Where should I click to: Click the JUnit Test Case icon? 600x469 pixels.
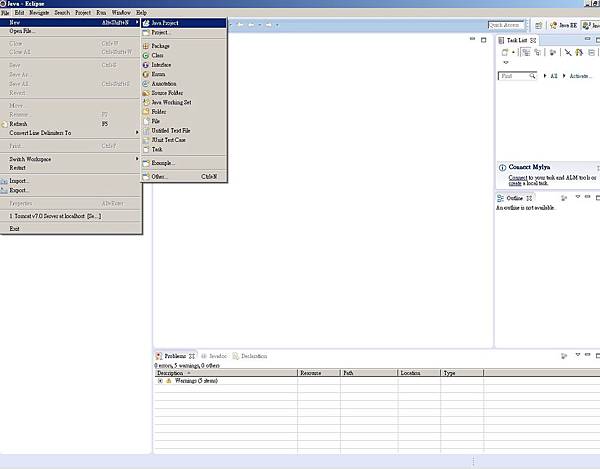click(146, 140)
